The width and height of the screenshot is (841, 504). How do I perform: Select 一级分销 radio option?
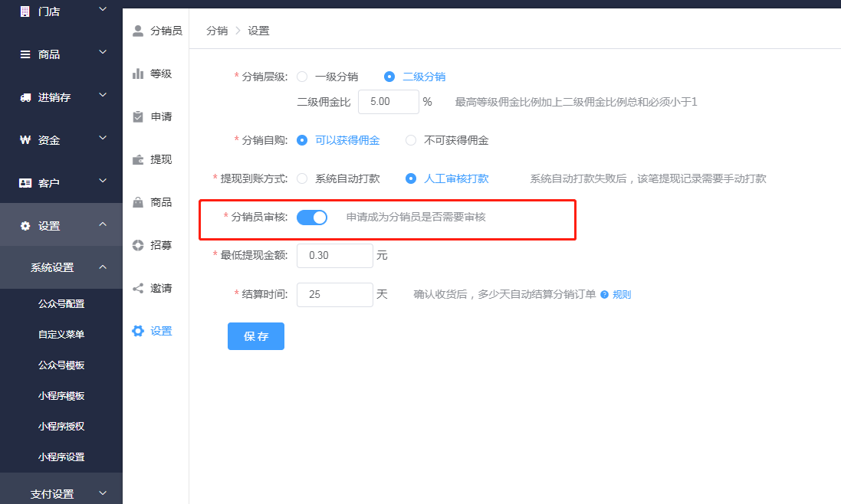click(303, 77)
